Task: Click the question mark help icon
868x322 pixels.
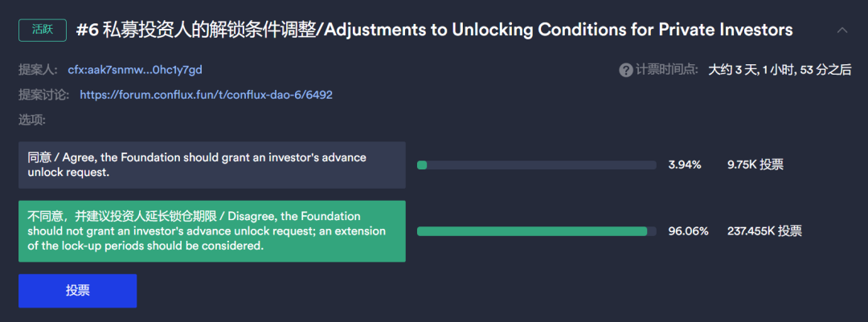Action: [x=626, y=70]
